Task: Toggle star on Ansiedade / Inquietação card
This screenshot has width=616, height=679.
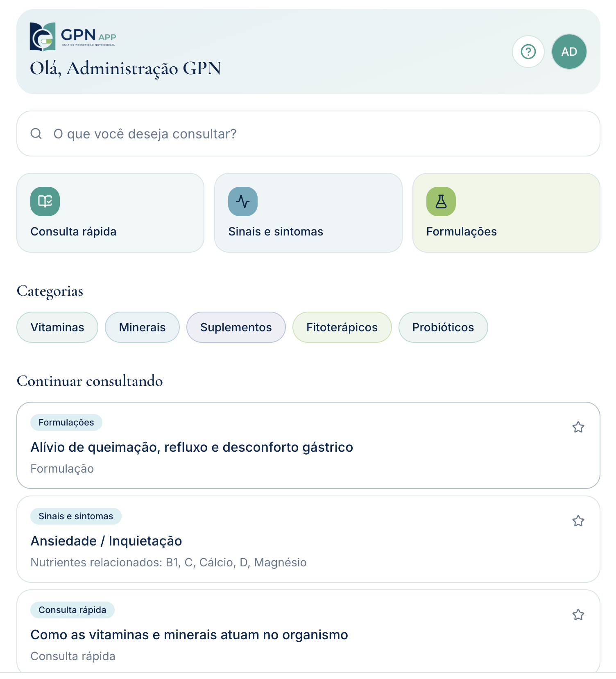Action: pyautogui.click(x=578, y=521)
